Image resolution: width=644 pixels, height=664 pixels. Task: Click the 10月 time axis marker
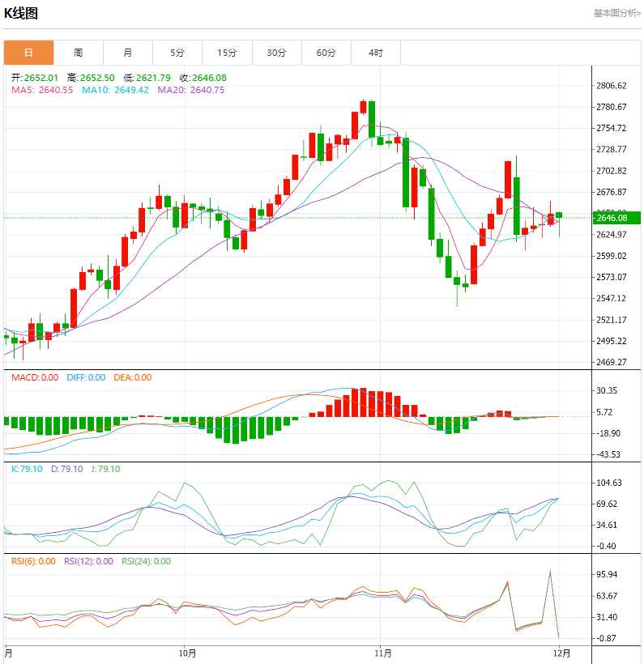(x=187, y=653)
